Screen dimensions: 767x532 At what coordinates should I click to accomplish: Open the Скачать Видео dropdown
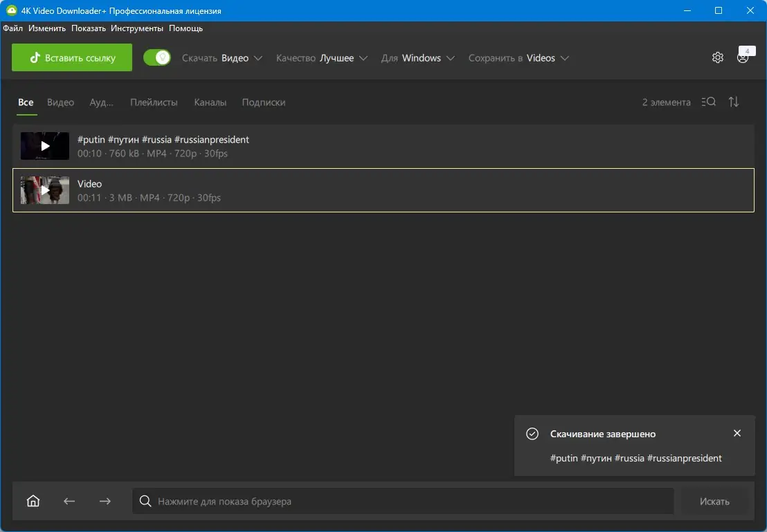[x=222, y=58]
